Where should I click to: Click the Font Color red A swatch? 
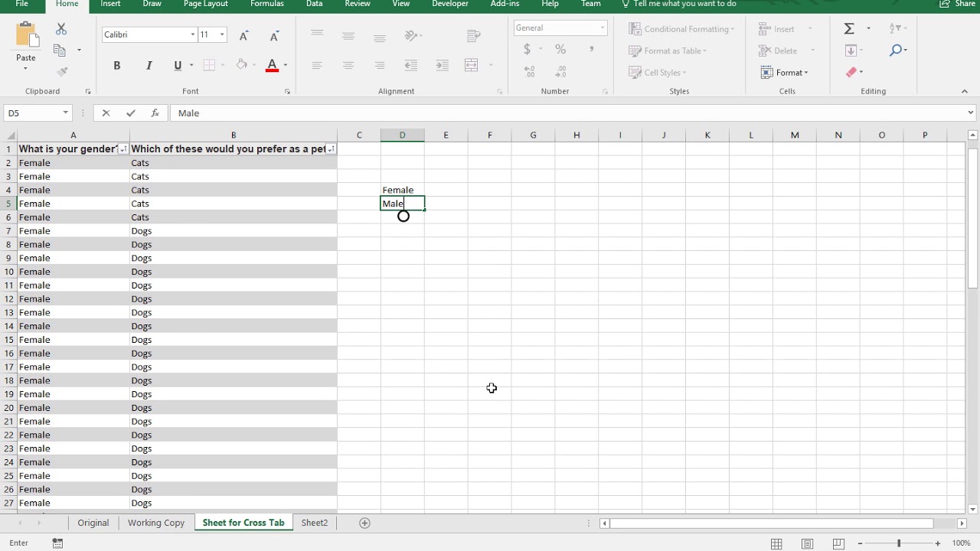pyautogui.click(x=272, y=66)
